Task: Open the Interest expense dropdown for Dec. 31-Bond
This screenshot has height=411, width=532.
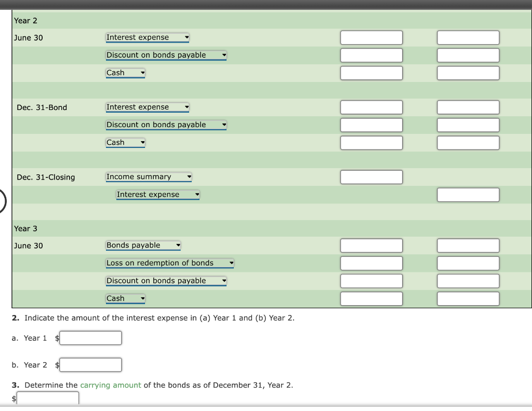Action: coord(147,107)
